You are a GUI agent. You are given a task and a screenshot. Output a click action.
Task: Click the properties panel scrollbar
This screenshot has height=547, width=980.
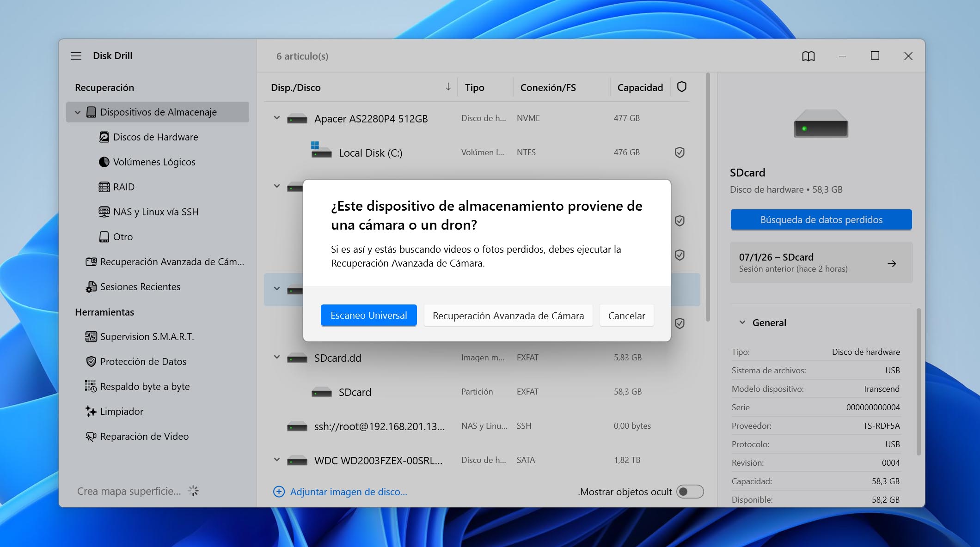coord(919,382)
